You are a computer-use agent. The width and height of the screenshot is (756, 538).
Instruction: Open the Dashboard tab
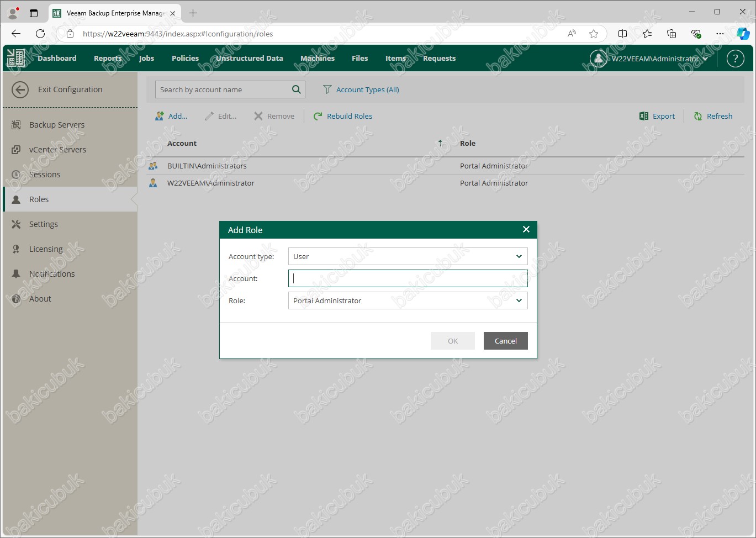[57, 58]
